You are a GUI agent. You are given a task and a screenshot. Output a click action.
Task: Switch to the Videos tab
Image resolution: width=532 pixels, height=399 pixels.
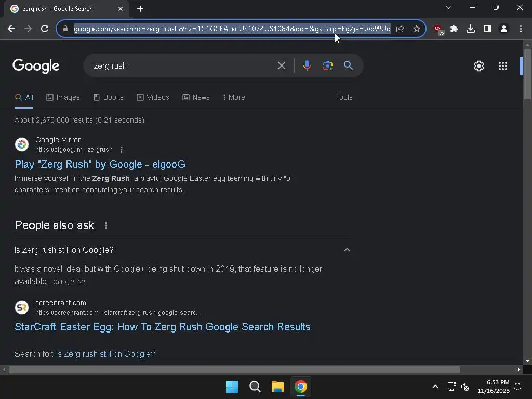point(153,97)
